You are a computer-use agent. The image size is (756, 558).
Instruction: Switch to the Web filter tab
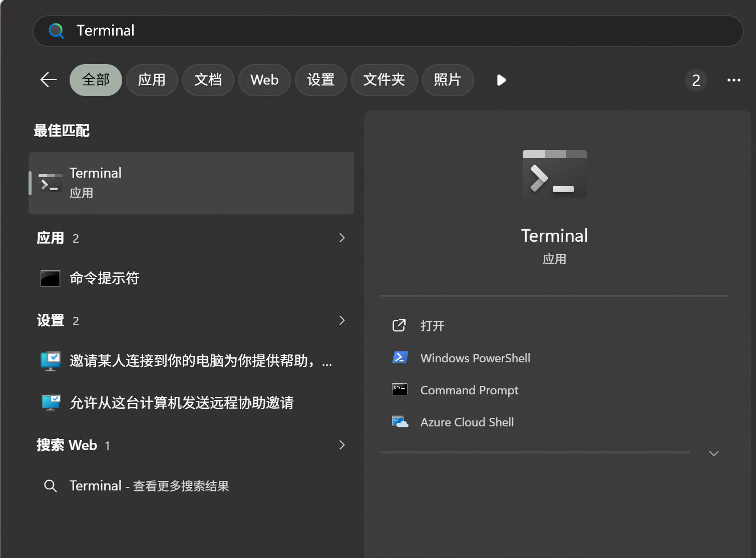click(x=264, y=80)
